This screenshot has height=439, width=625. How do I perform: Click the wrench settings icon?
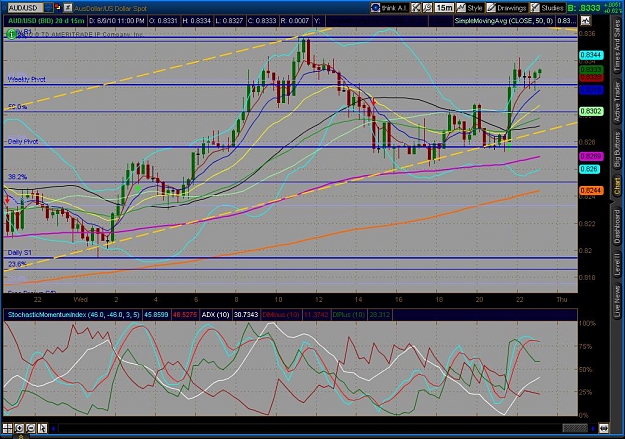coord(427,8)
